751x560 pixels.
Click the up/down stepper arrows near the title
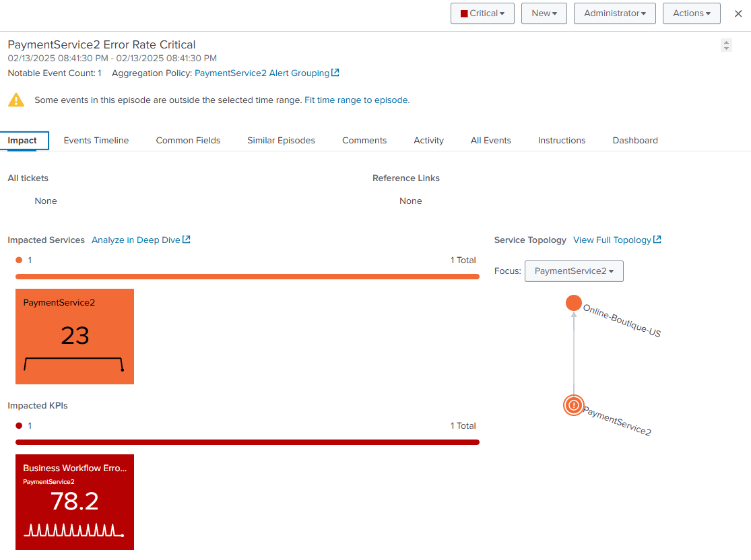click(x=726, y=45)
